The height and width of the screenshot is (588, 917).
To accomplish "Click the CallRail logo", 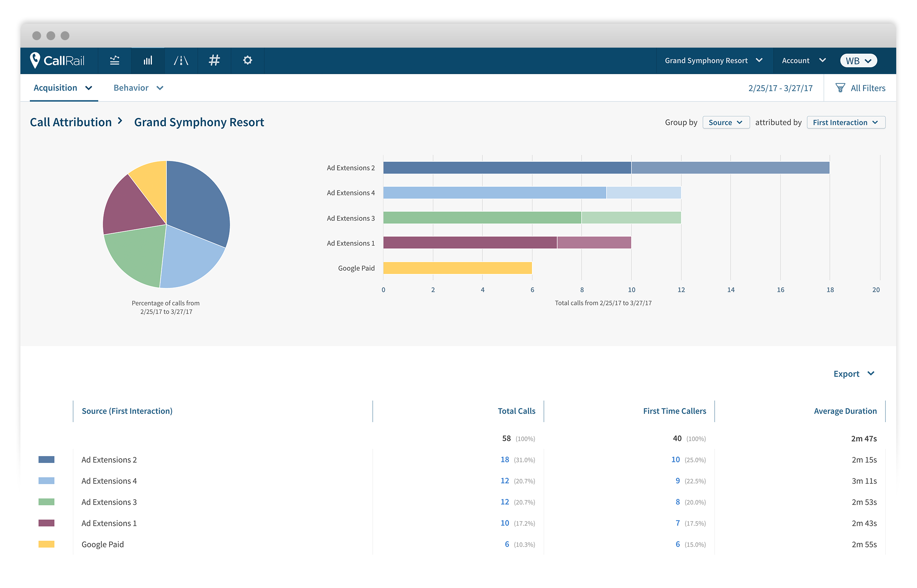I will point(57,60).
